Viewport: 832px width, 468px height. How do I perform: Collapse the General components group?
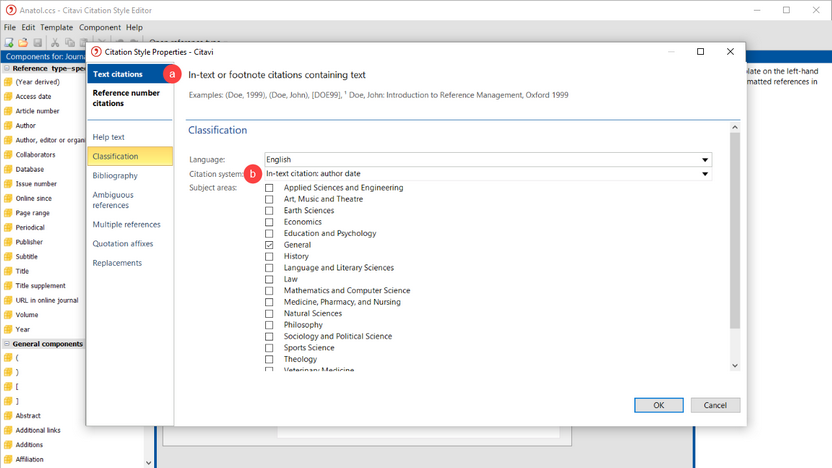[7, 344]
